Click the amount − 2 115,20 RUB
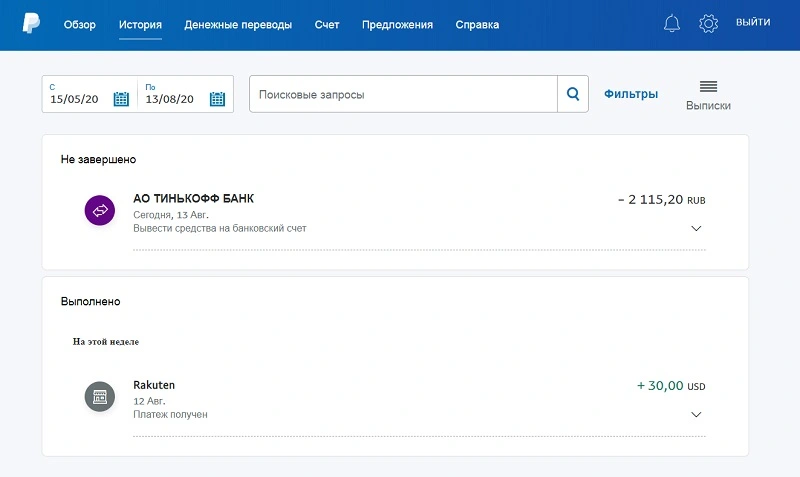This screenshot has width=800, height=477. (x=662, y=199)
